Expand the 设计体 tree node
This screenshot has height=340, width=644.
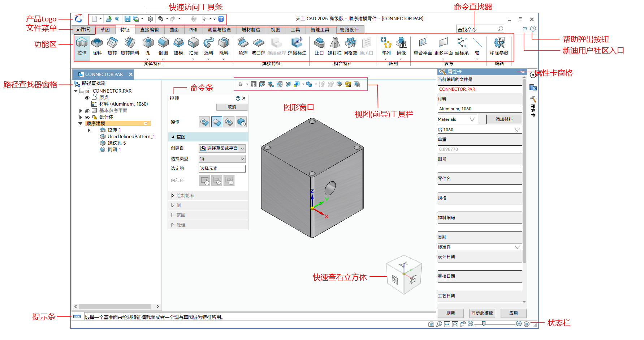tap(81, 117)
